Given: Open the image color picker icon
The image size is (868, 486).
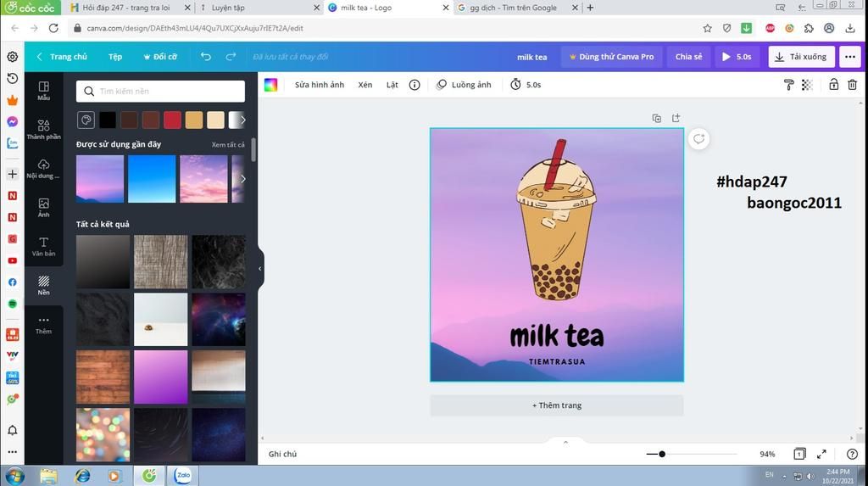Looking at the screenshot, I should pyautogui.click(x=270, y=85).
